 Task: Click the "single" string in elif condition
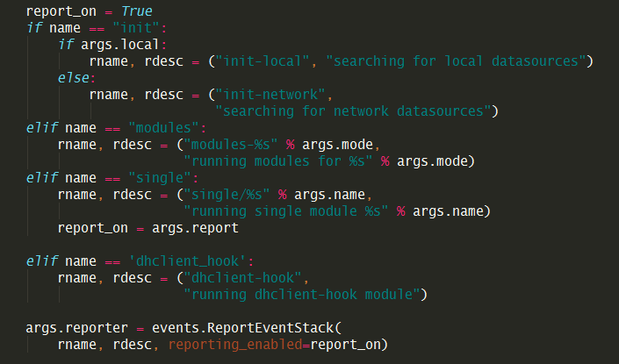coord(153,178)
